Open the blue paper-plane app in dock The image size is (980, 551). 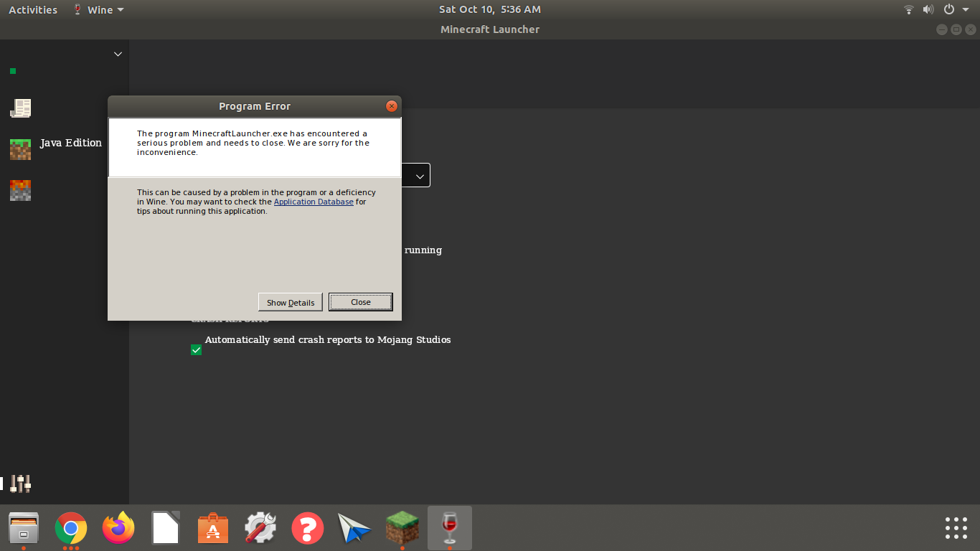(x=354, y=529)
